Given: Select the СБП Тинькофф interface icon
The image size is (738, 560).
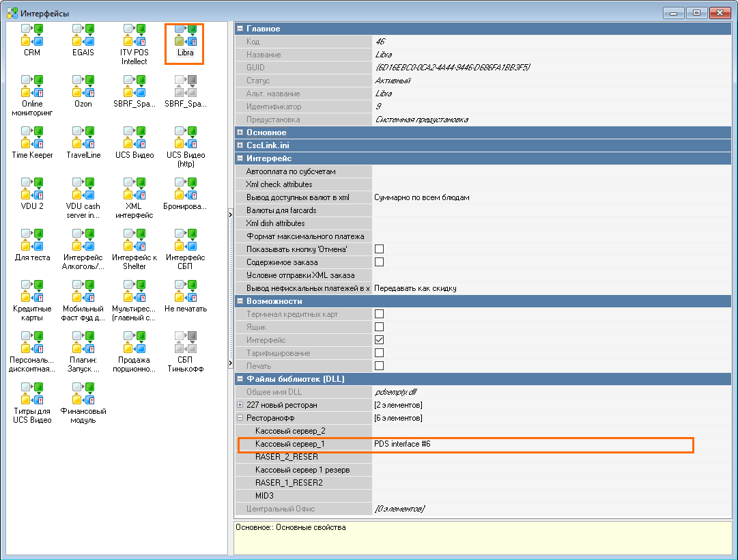Looking at the screenshot, I should (185, 344).
